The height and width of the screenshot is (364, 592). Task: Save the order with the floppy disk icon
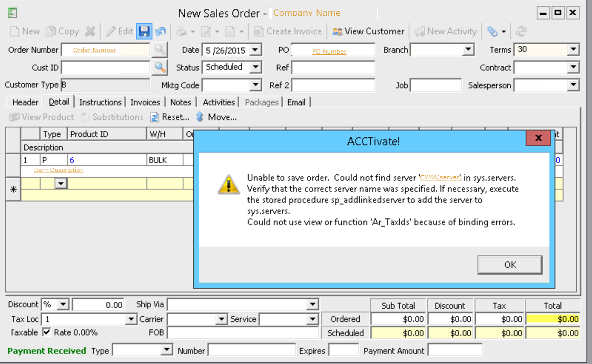coord(144,32)
